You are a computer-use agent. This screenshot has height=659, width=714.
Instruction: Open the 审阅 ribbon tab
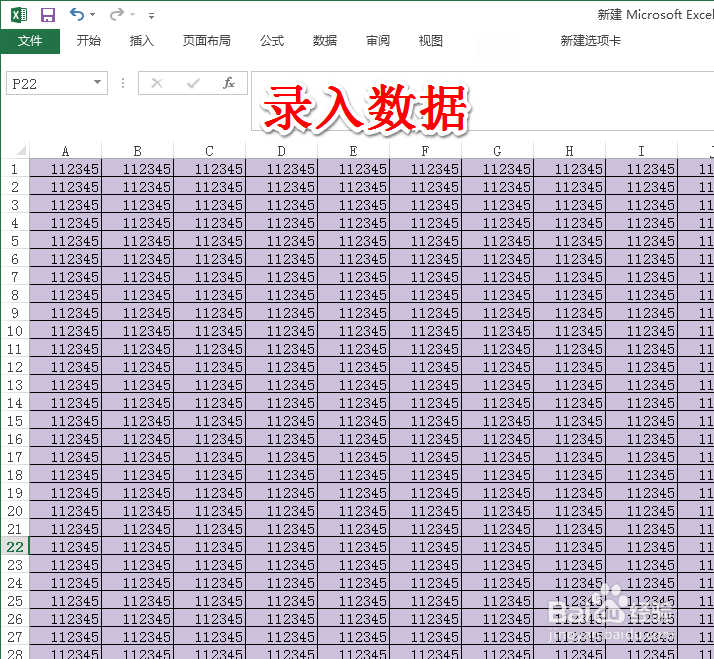(378, 41)
